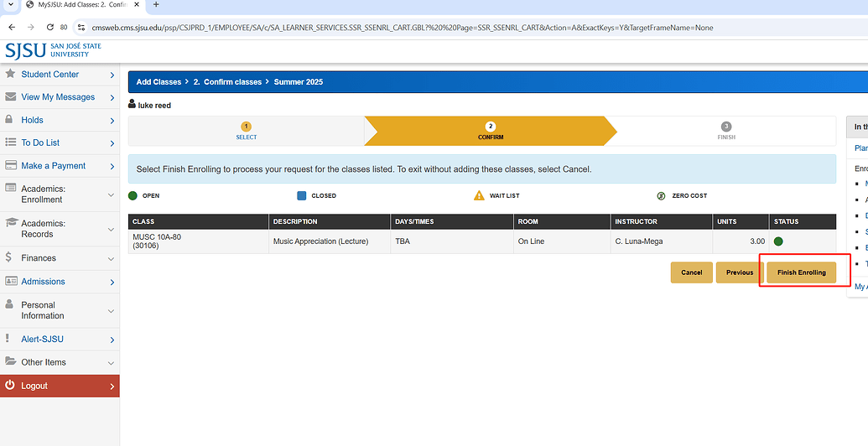Expand the Academics: Enrollment section

59,194
